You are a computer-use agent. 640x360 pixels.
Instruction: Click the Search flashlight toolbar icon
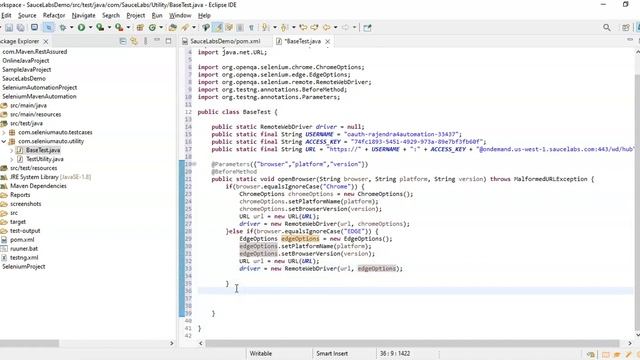(185, 28)
